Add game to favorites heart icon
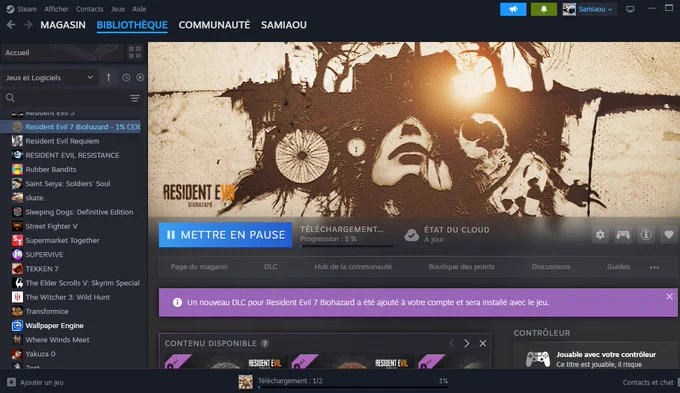This screenshot has width=680, height=393. (x=669, y=235)
